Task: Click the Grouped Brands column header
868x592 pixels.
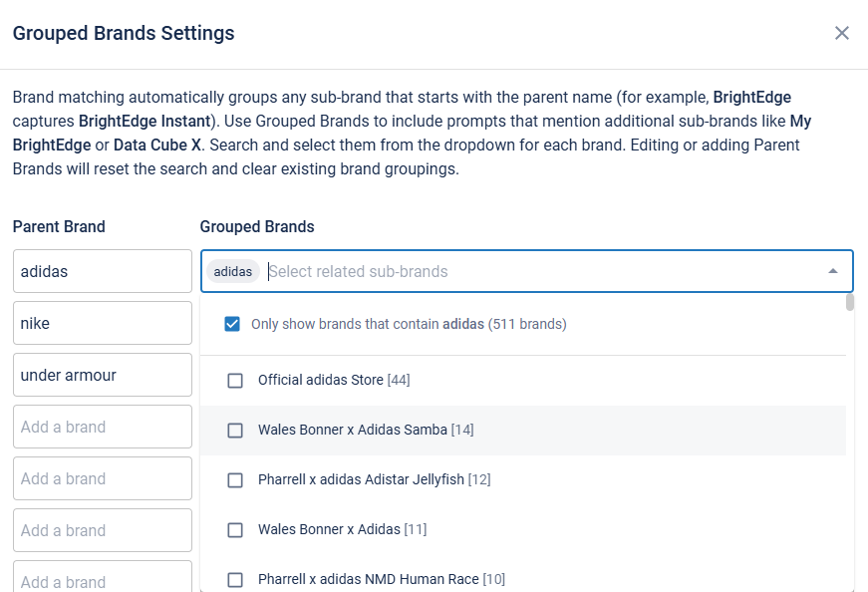Action: pos(257,226)
